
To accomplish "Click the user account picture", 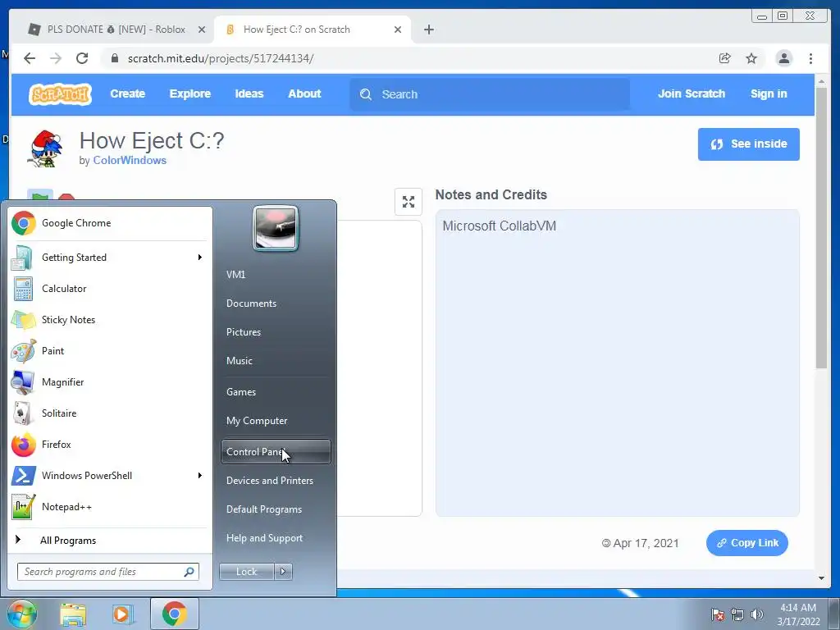I will tap(276, 228).
